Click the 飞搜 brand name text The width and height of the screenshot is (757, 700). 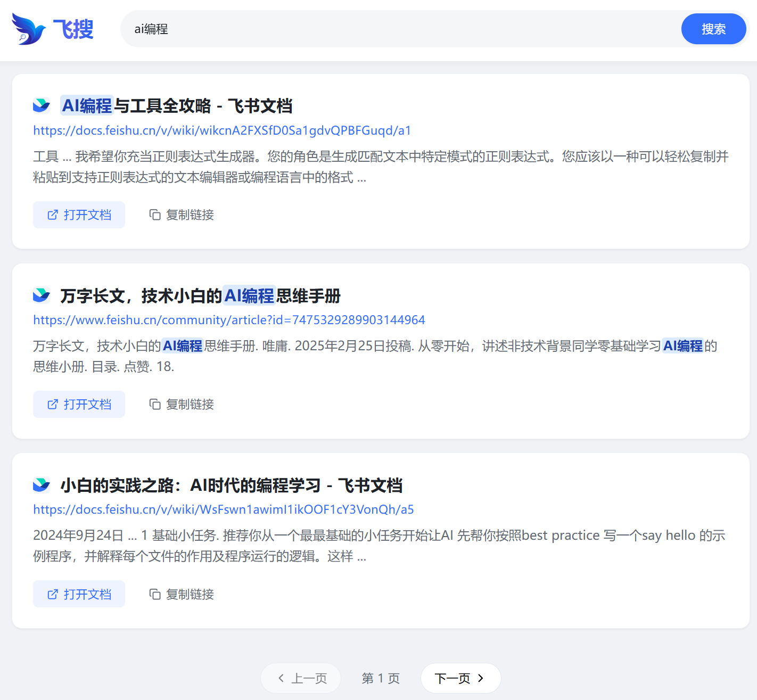[x=73, y=29]
